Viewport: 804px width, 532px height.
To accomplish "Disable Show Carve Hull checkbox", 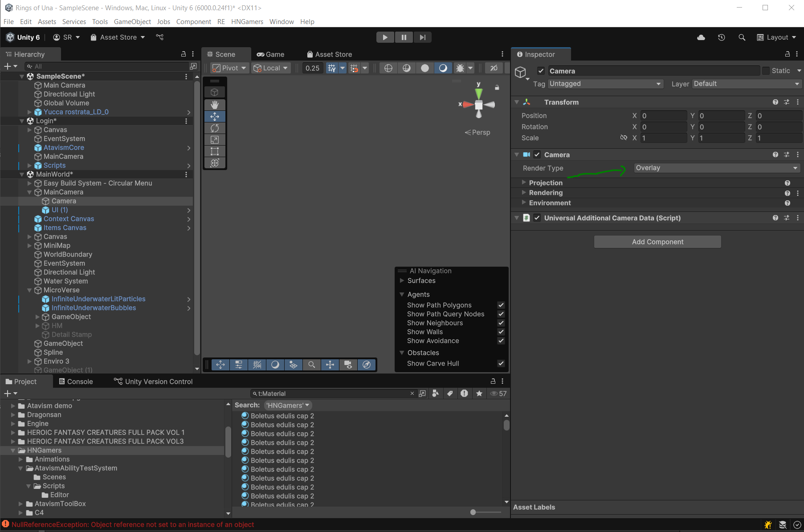I will [501, 363].
